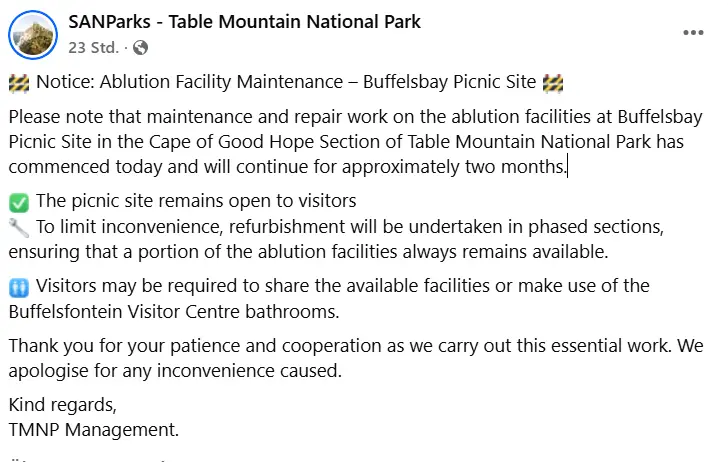
Task: Click the text 'The picnic site remains open to visitors'
Action: [196, 201]
